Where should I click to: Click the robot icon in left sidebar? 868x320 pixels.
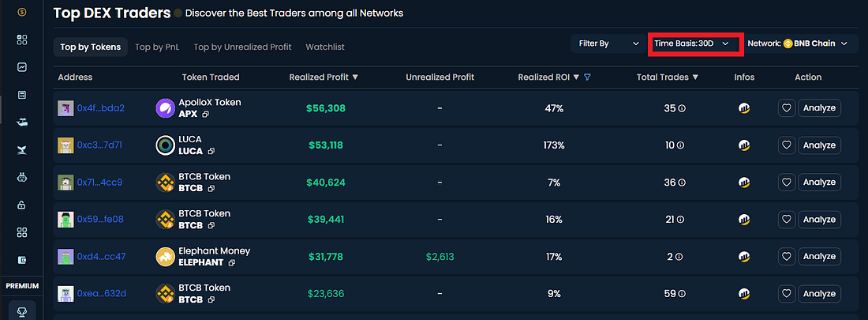point(21,178)
